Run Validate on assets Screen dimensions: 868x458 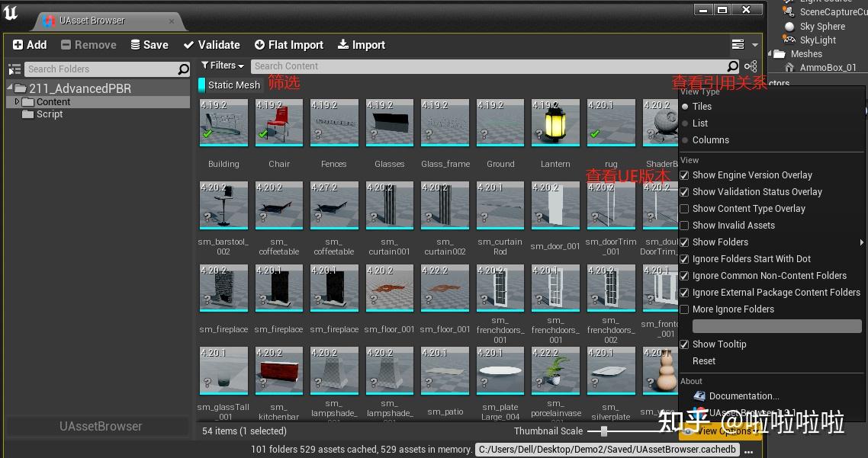coord(212,45)
